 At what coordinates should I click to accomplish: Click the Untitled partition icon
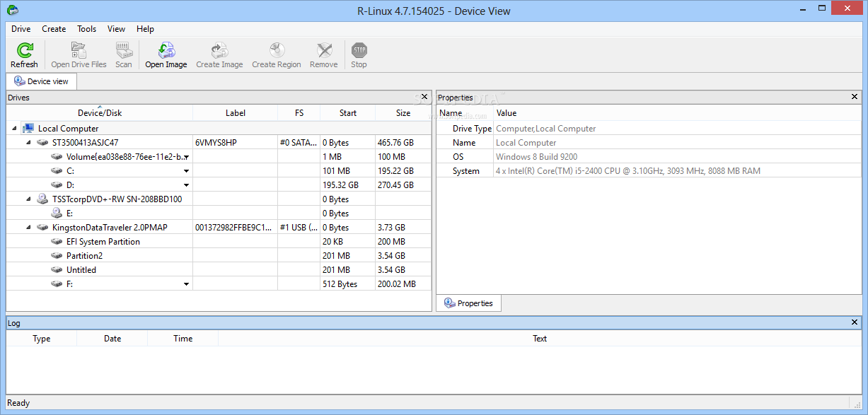pyautogui.click(x=57, y=269)
